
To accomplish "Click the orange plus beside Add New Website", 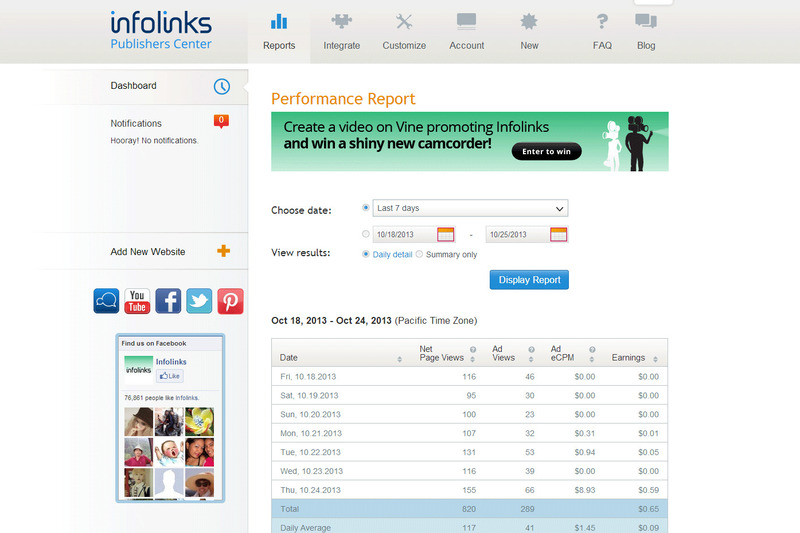I will pyautogui.click(x=223, y=250).
